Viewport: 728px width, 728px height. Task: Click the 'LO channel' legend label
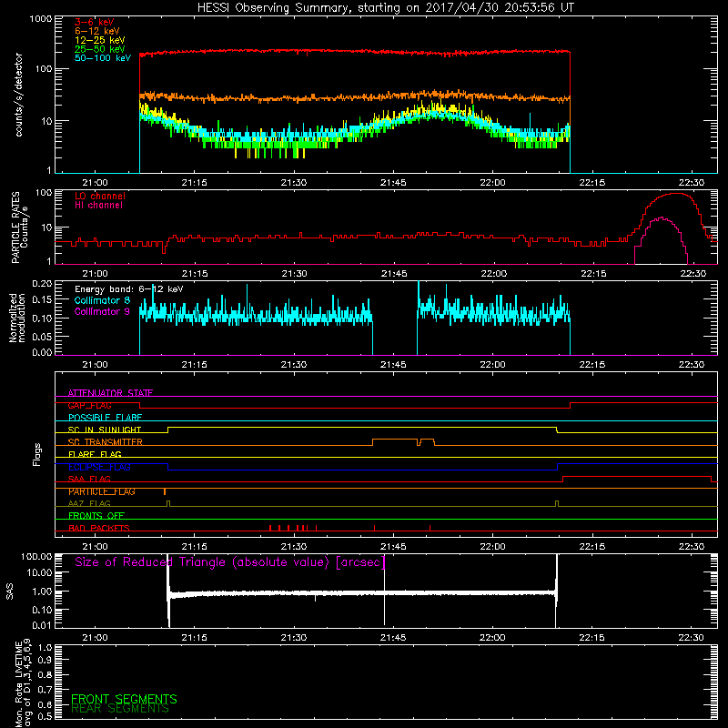[x=100, y=196]
